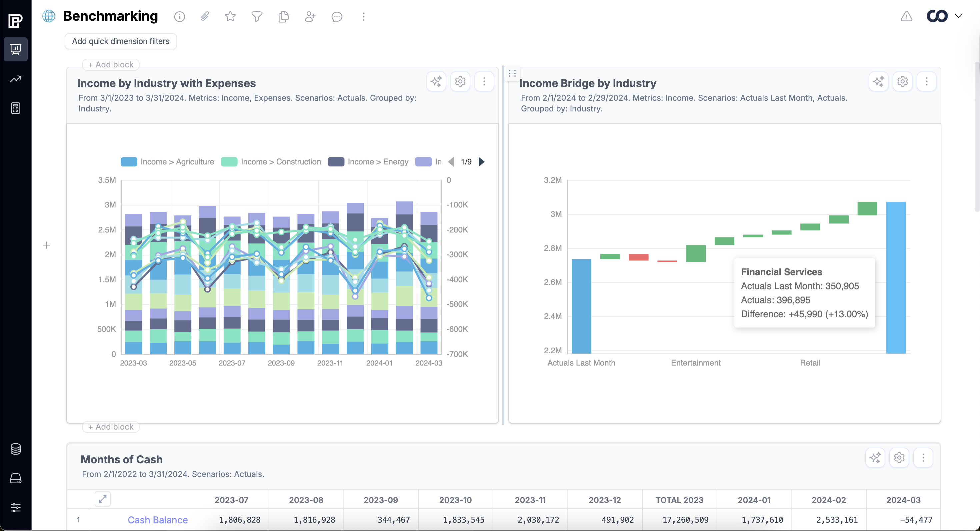Click the info icon beside Benchmarking title

point(180,16)
